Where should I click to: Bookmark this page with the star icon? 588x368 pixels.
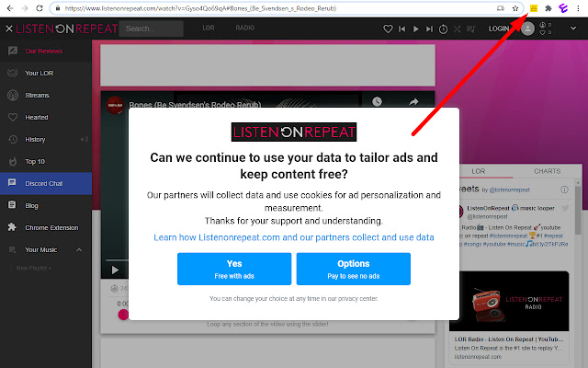click(x=515, y=8)
